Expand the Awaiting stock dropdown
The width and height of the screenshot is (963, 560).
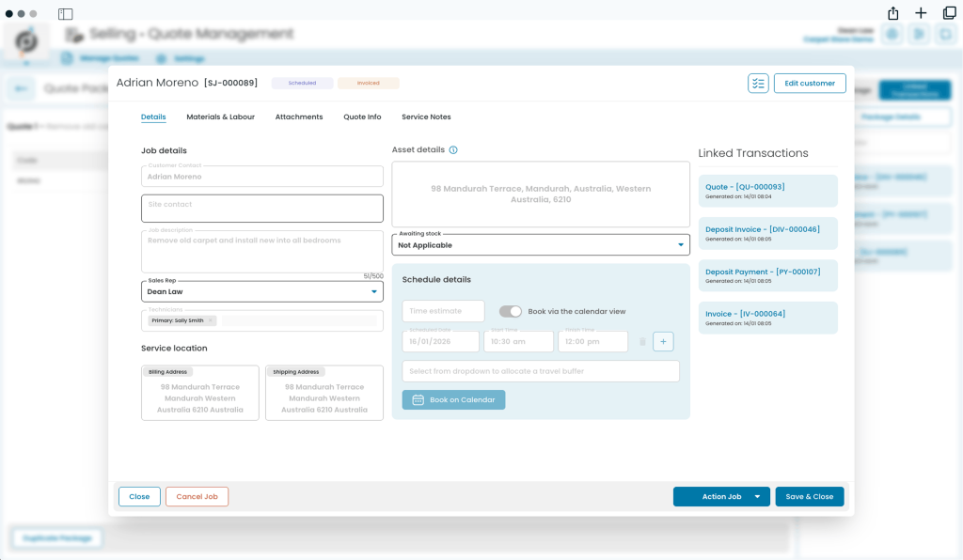[681, 245]
